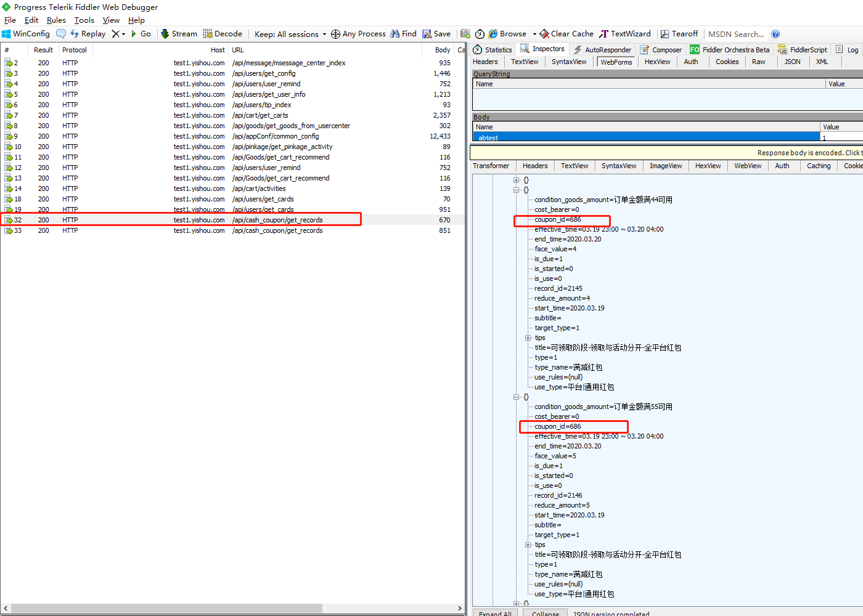
Task: Replay the selected sessions
Action: (x=88, y=34)
